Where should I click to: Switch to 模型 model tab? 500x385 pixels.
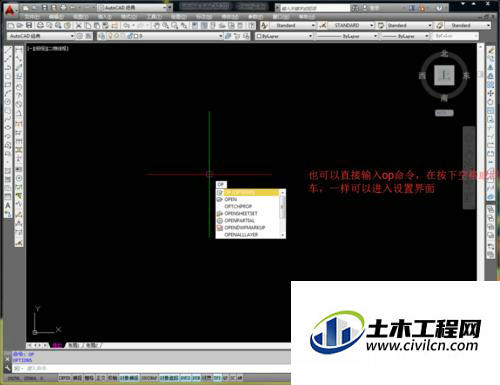coord(58,345)
